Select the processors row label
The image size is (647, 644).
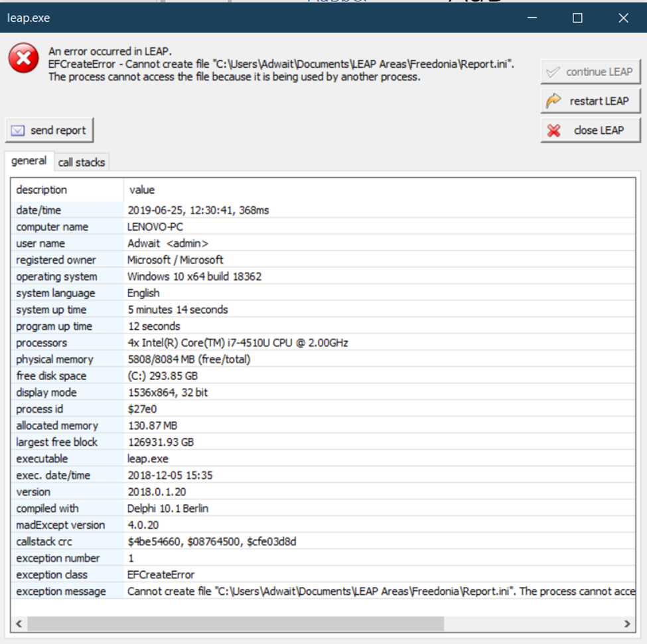pyautogui.click(x=41, y=343)
